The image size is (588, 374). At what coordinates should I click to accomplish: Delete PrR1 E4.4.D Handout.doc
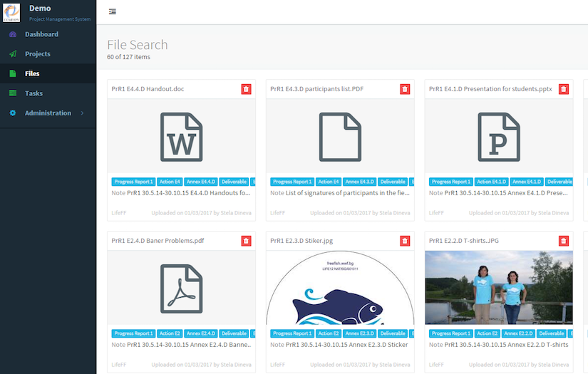point(246,89)
